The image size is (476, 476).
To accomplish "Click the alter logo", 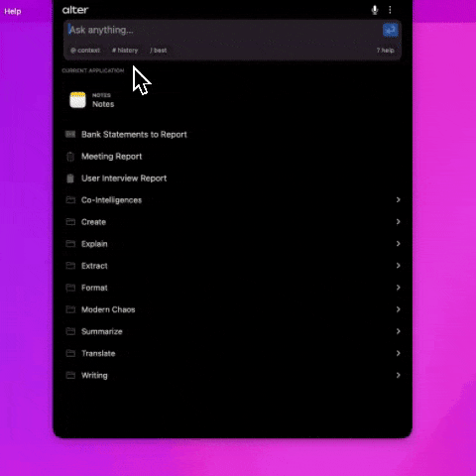I will [75, 10].
